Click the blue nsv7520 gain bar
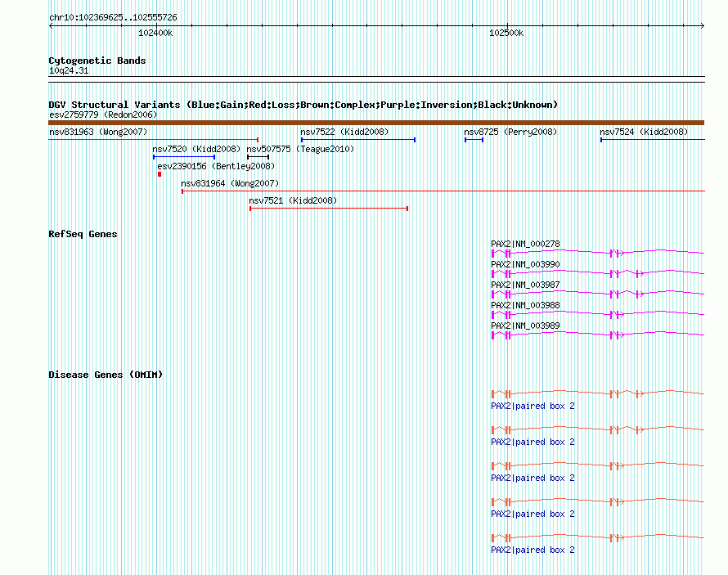The width and height of the screenshot is (728, 575). [184, 157]
